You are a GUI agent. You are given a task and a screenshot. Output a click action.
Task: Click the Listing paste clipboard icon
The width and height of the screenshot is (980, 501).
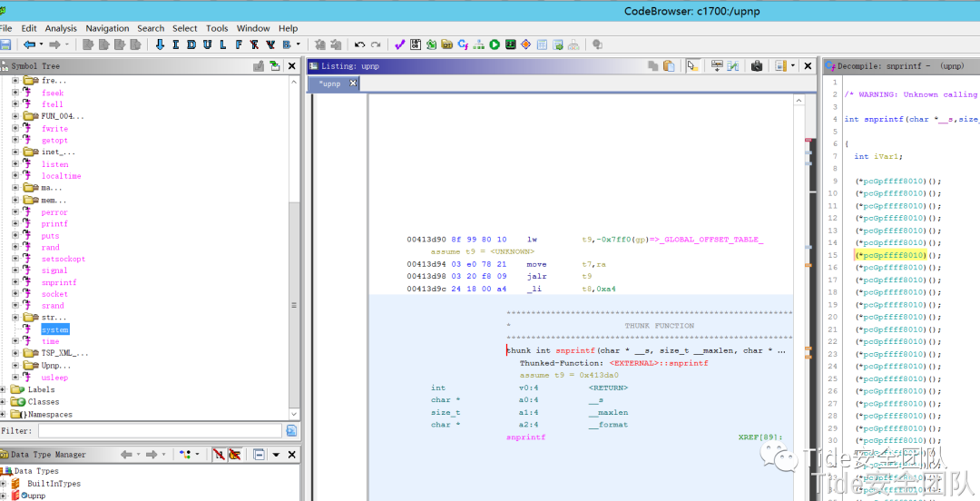coord(669,65)
